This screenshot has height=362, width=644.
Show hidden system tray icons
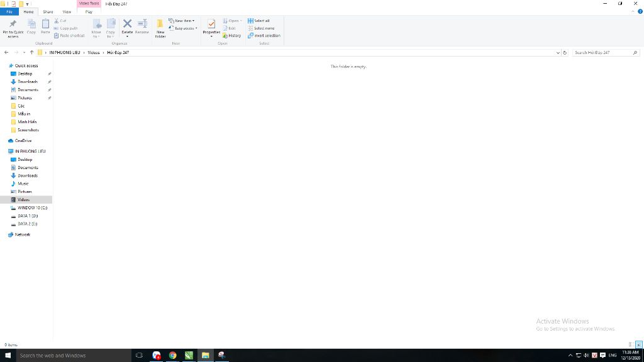coord(570,356)
